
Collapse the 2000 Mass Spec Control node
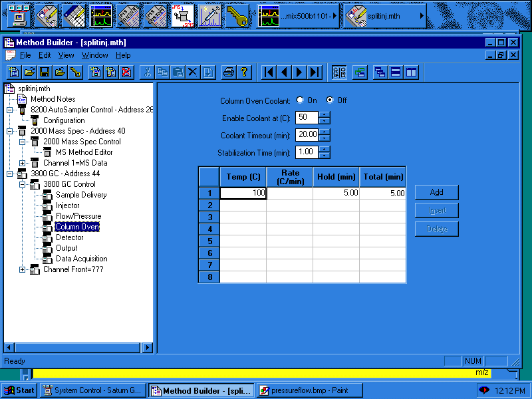coord(22,142)
